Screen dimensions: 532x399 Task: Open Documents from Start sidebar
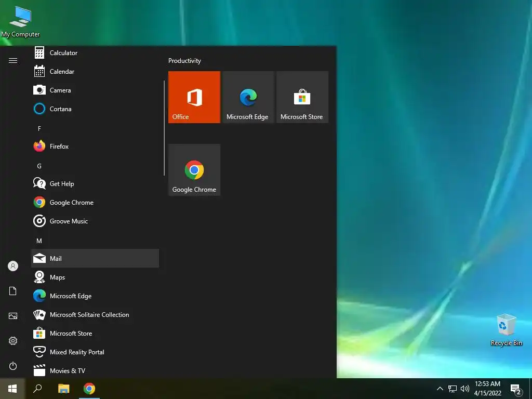[13, 291]
